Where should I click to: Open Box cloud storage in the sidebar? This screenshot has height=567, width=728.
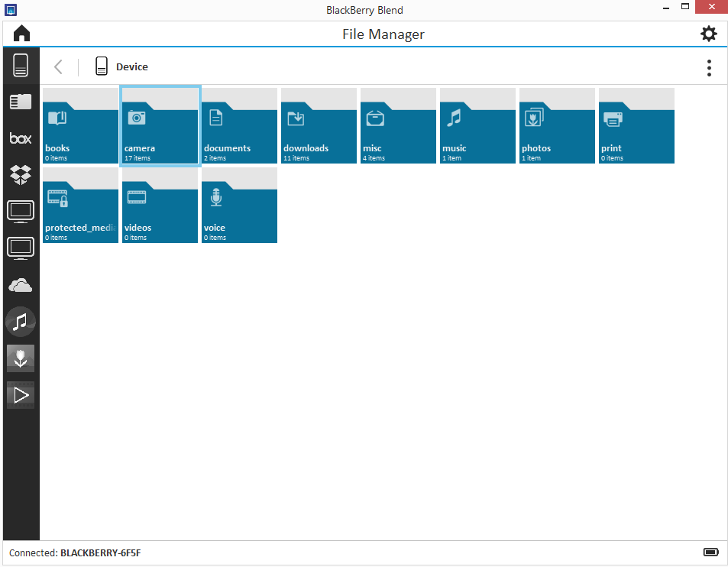(x=21, y=138)
